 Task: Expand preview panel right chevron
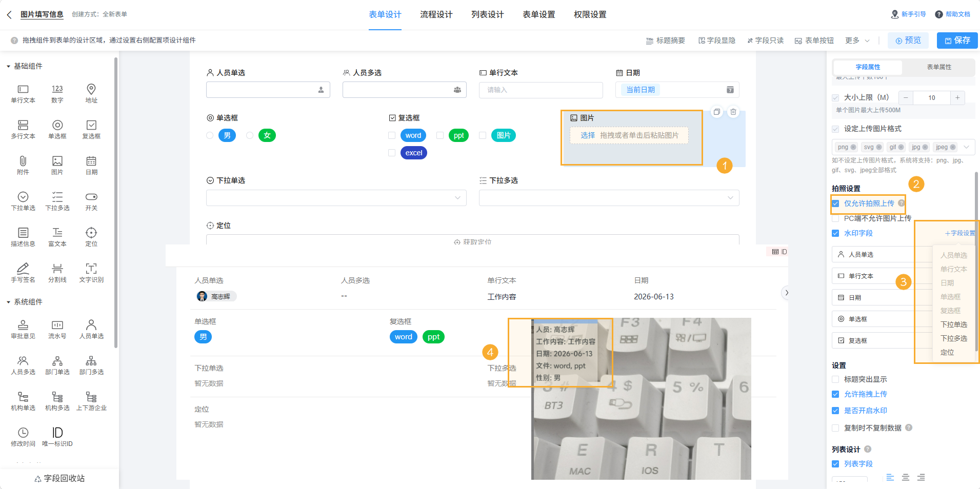(787, 293)
